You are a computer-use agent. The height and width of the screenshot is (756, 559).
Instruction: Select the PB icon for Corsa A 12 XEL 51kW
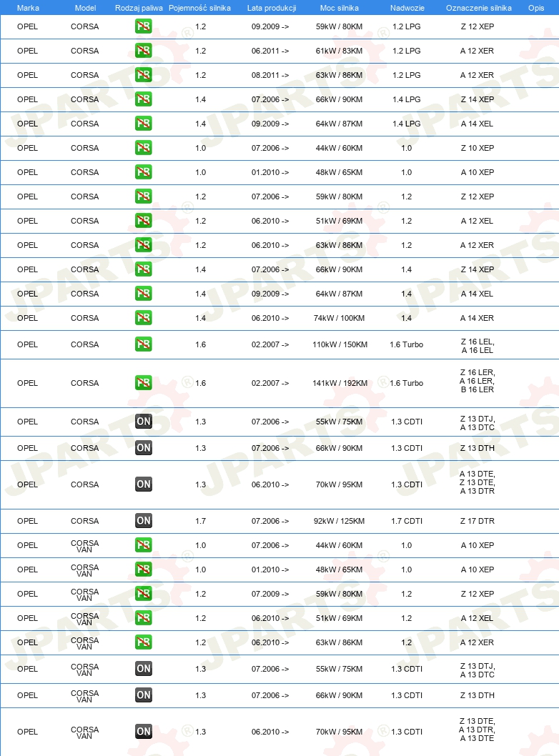[x=143, y=221]
